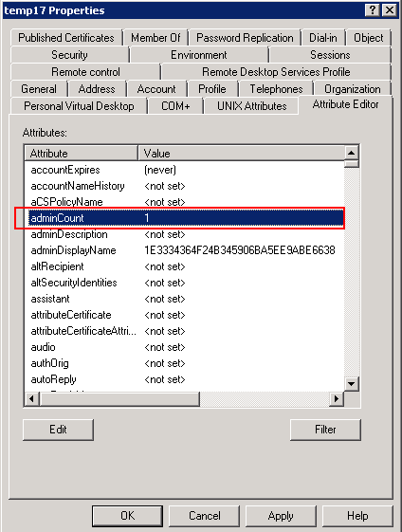Click the question mark help icon in title bar
Viewport: 402px width, 532px height.
click(373, 10)
